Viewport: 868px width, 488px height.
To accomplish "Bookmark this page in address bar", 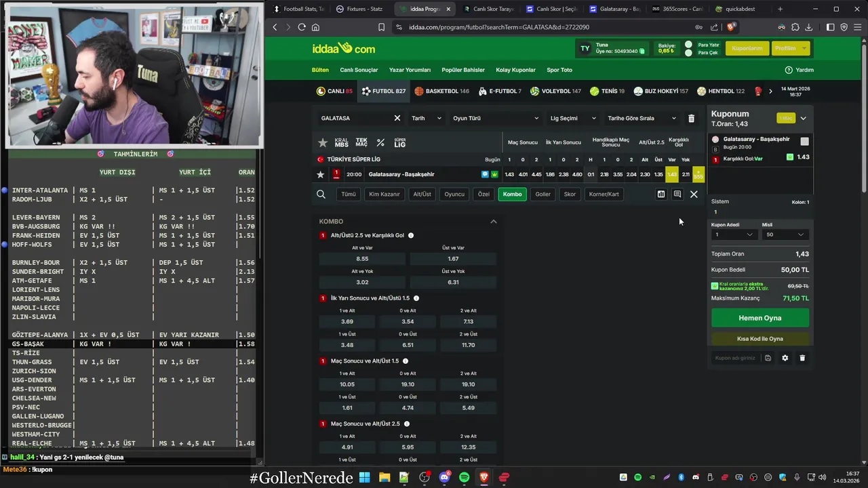I will 382,27.
